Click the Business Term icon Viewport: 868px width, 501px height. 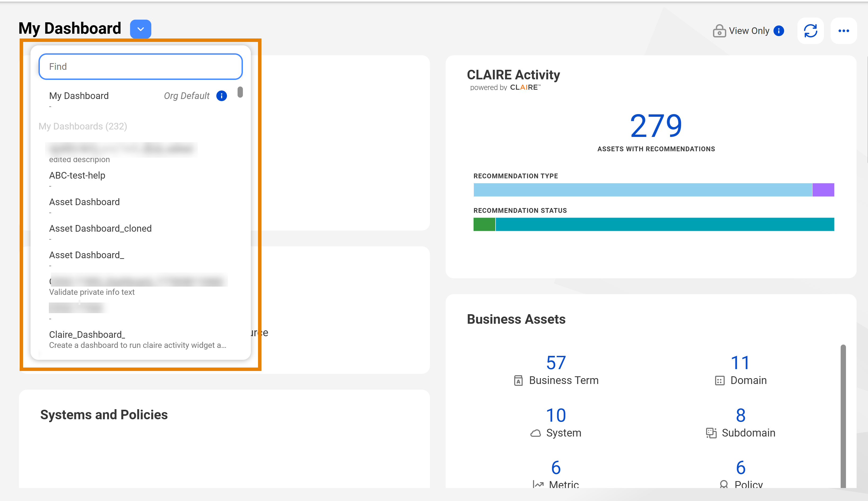click(x=518, y=381)
